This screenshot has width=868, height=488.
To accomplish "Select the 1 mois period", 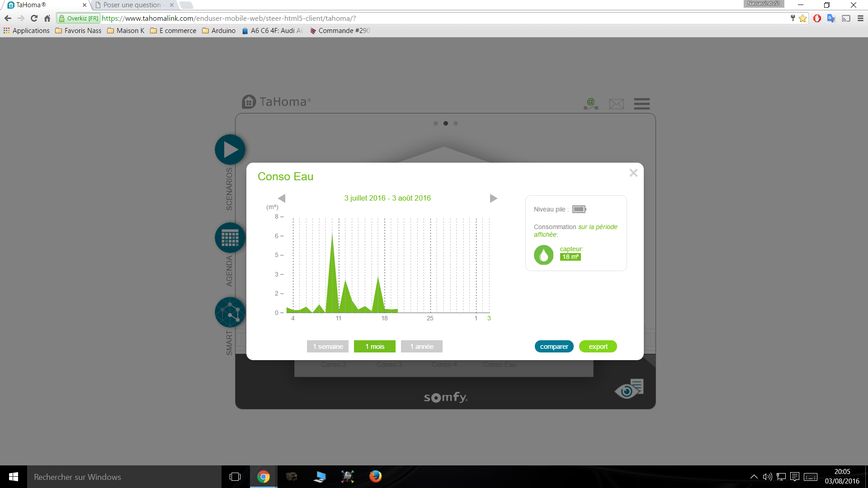I will tap(374, 347).
